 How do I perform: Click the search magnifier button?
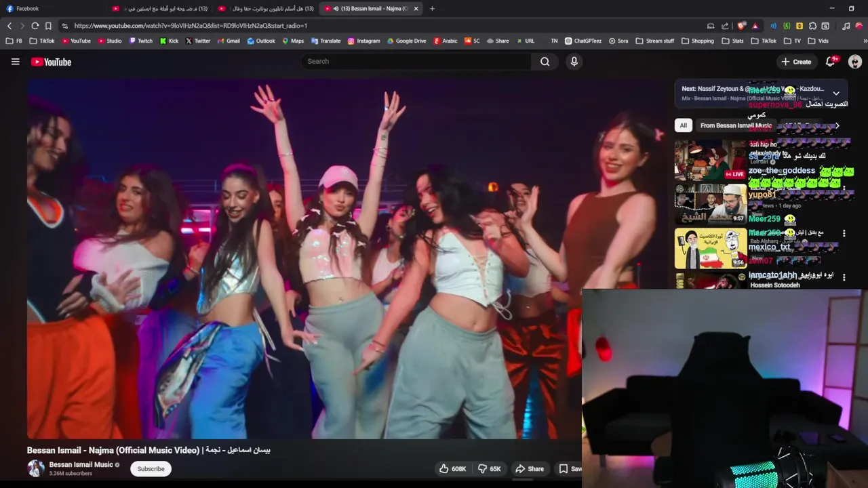coord(545,62)
